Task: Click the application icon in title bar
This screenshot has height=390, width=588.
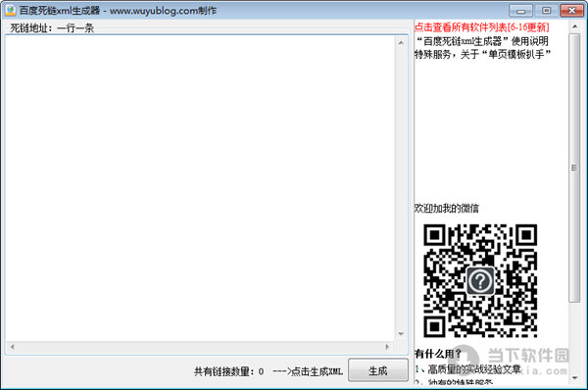Action: click(x=10, y=10)
